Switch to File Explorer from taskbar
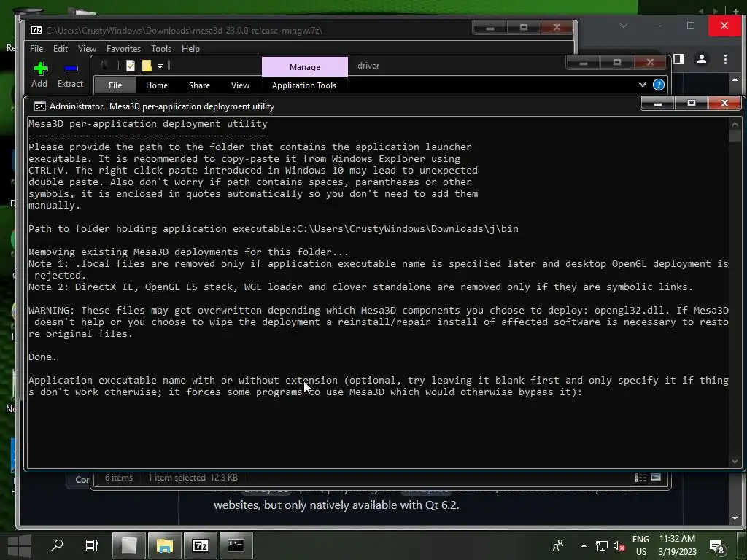Viewport: 747px width, 560px height. click(x=165, y=545)
